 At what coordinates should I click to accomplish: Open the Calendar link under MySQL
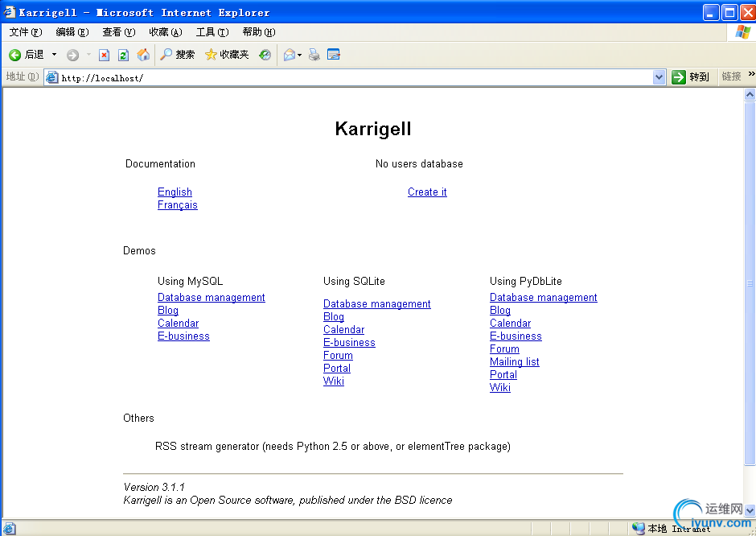178,324
